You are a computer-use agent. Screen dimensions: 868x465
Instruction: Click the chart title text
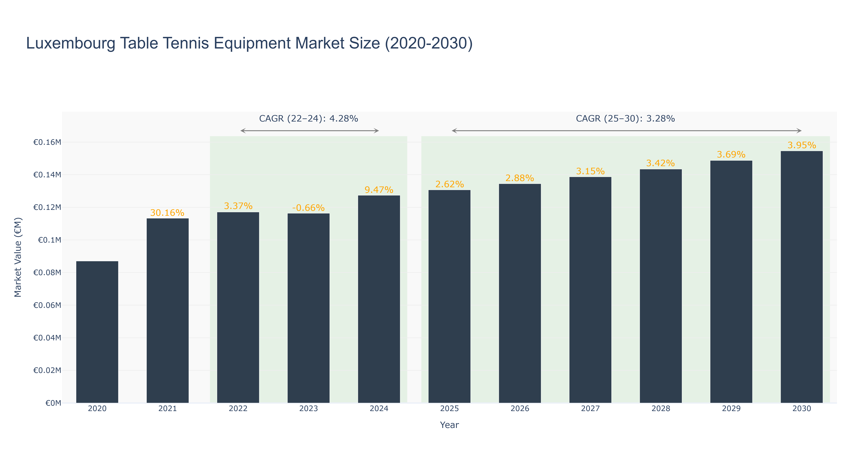click(x=249, y=43)
